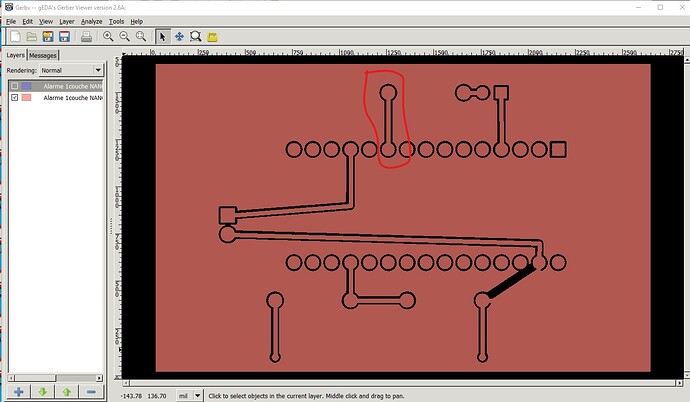Click the pink color swatch of second layer
Screen dimensions: 690x402
click(26, 97)
